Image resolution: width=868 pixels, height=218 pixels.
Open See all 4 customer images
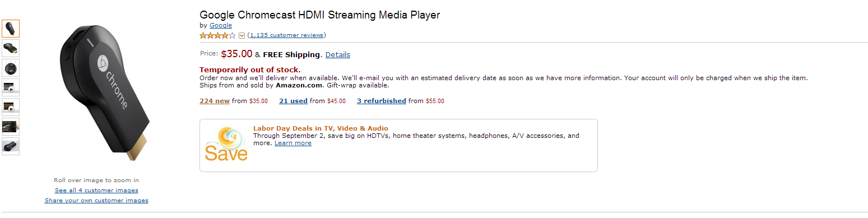click(x=96, y=191)
